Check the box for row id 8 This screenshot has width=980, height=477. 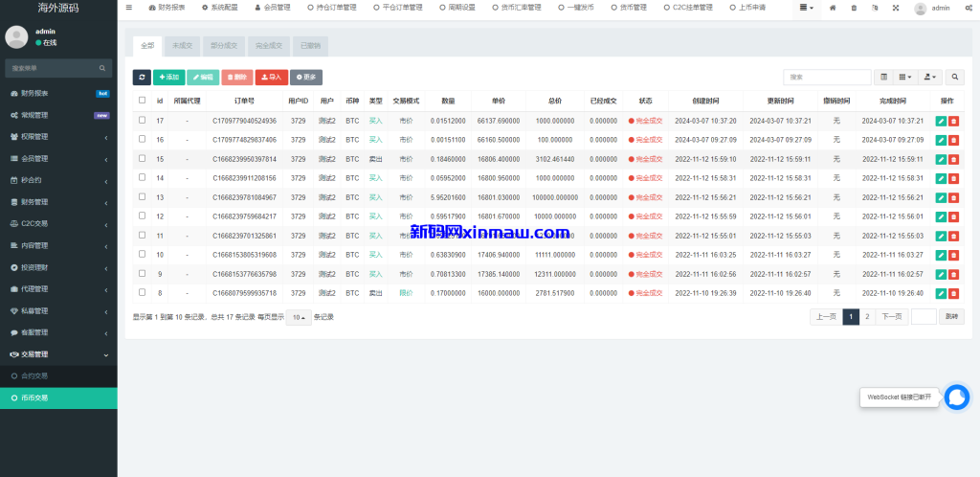coord(142,292)
